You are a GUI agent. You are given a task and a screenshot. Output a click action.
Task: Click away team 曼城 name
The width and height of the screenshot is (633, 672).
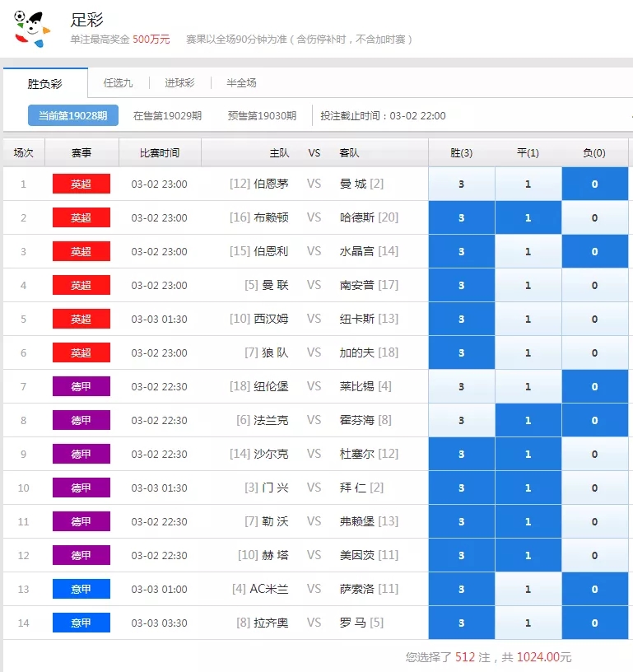click(x=353, y=184)
